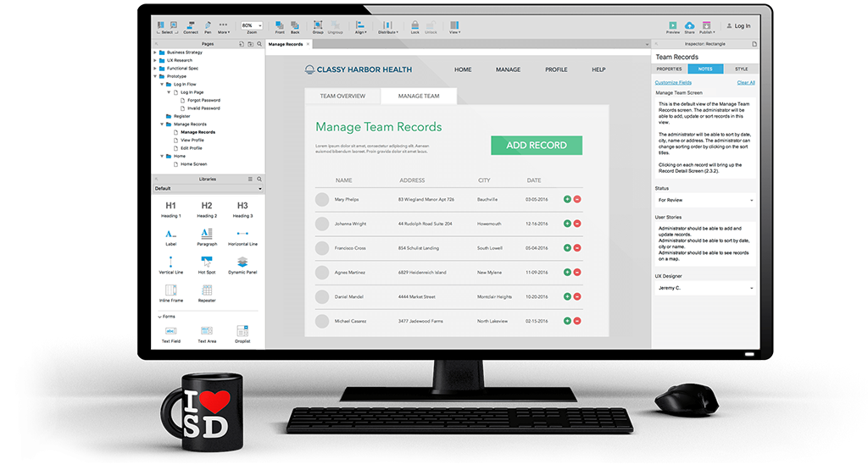868x470 pixels.
Task: Collapse the Log In Flow folder
Action: [x=162, y=85]
